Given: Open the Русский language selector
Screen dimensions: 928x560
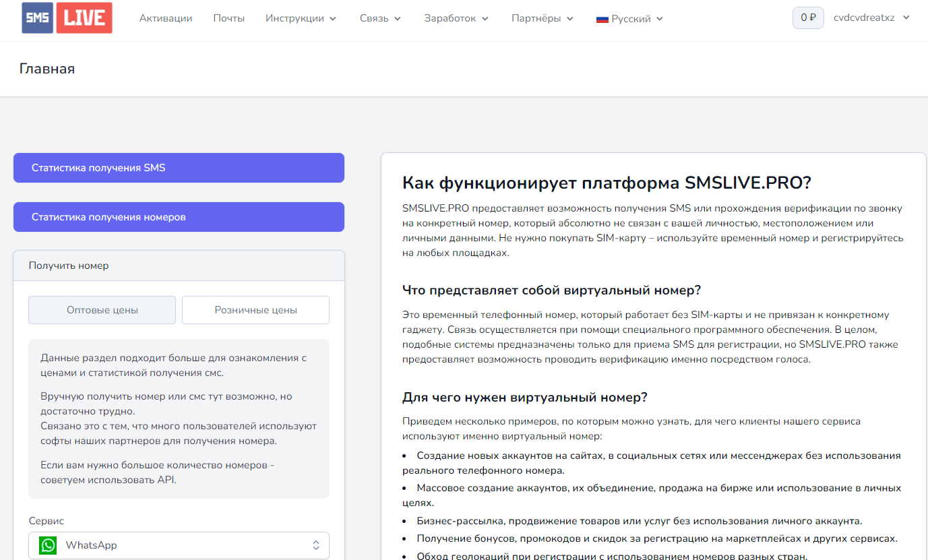Looking at the screenshot, I should (x=630, y=19).
